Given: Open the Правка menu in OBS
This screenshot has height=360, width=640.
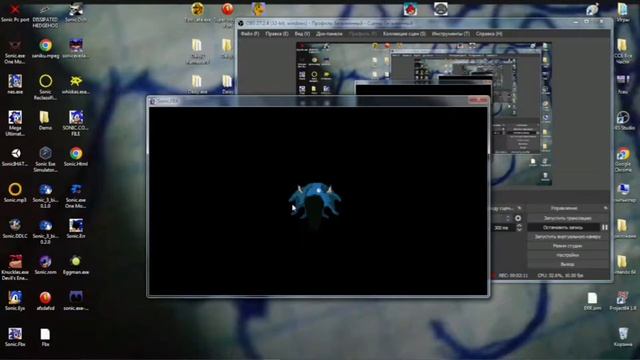Looking at the screenshot, I should (x=277, y=34).
